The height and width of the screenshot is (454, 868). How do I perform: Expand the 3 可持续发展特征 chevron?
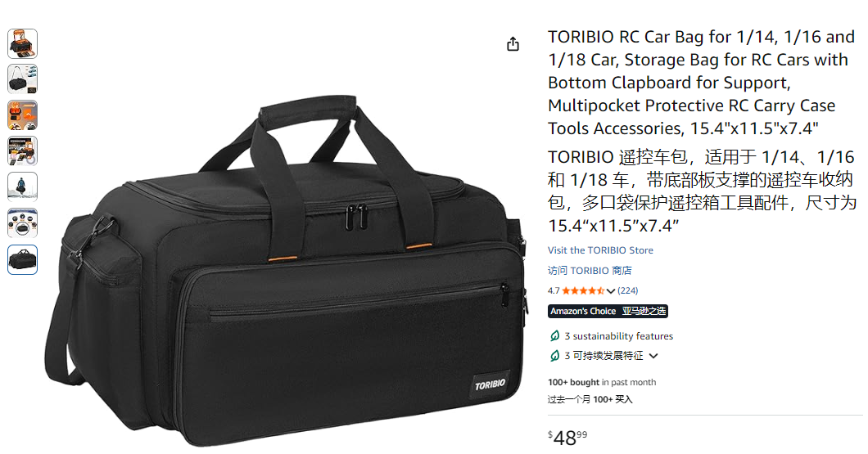coord(653,356)
